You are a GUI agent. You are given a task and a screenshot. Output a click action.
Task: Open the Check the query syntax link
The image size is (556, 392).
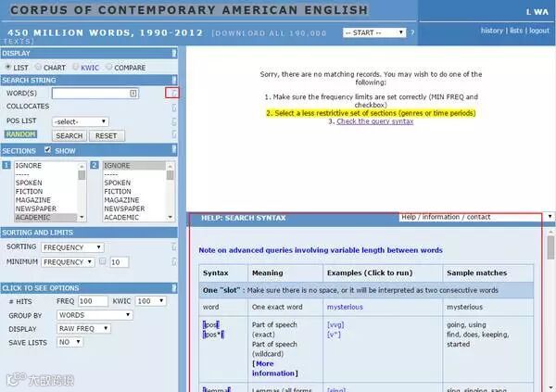(374, 121)
